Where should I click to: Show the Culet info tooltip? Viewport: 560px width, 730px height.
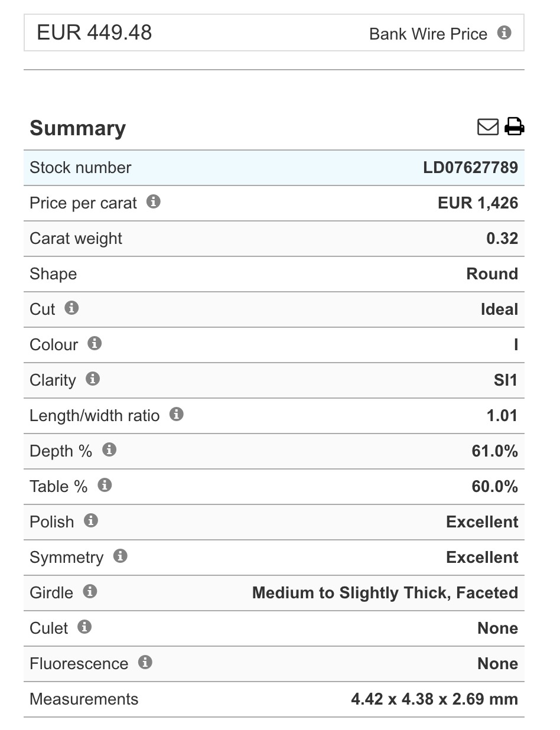coord(84,627)
